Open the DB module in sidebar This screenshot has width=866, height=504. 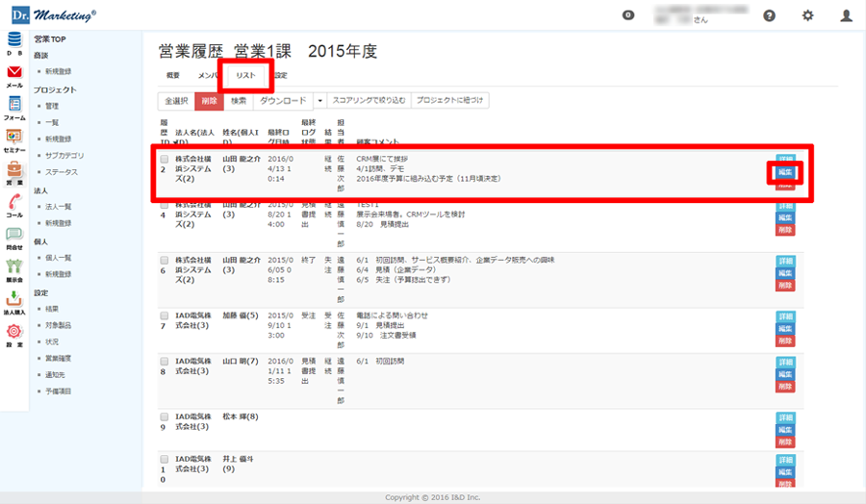(14, 43)
